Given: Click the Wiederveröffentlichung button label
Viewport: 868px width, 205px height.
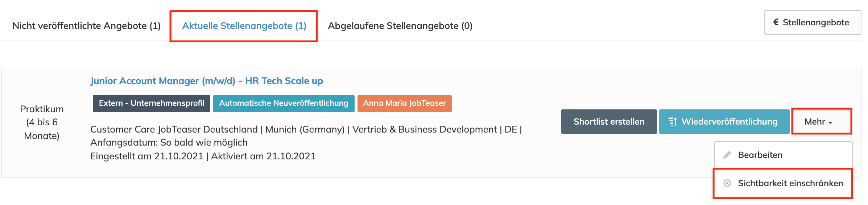Looking at the screenshot, I should coord(729,122).
